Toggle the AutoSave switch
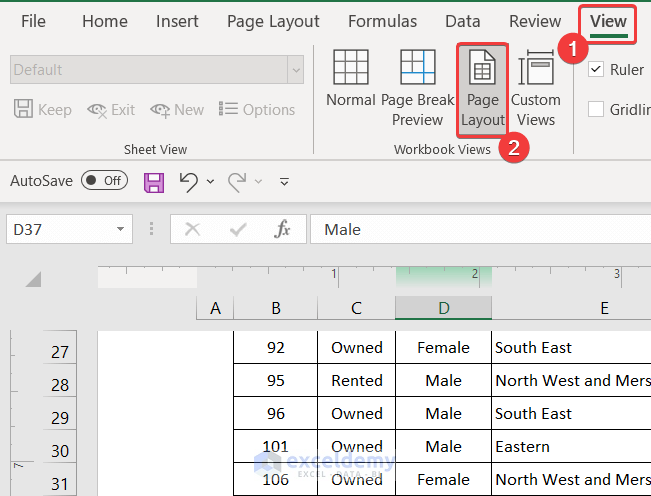Viewport: 651px width, 496px height. tap(104, 181)
